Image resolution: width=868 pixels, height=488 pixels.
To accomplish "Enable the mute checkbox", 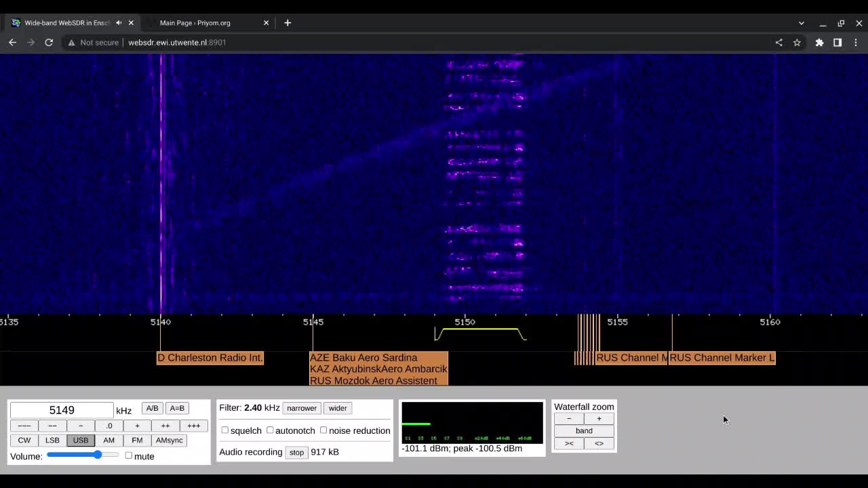I will tap(129, 455).
